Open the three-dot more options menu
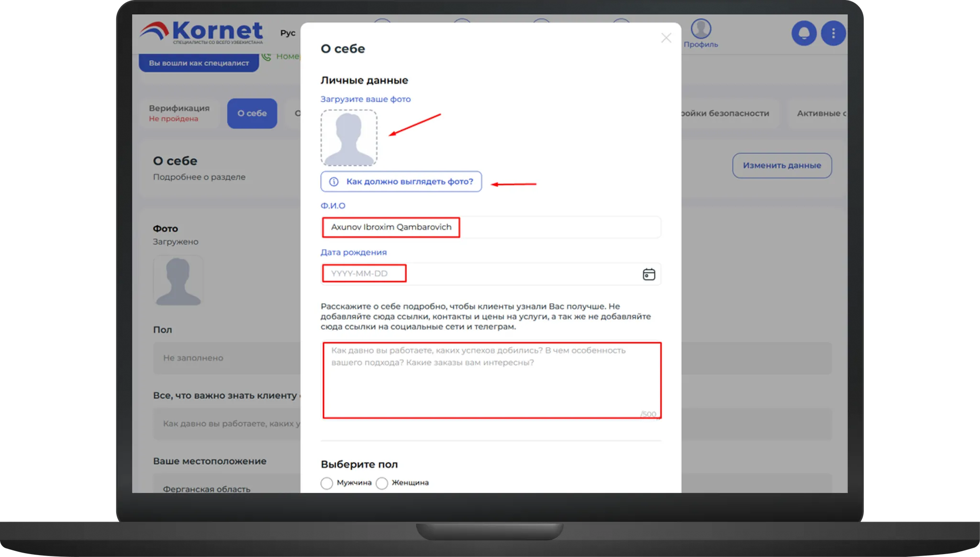This screenshot has height=557, width=980. coord(833,33)
